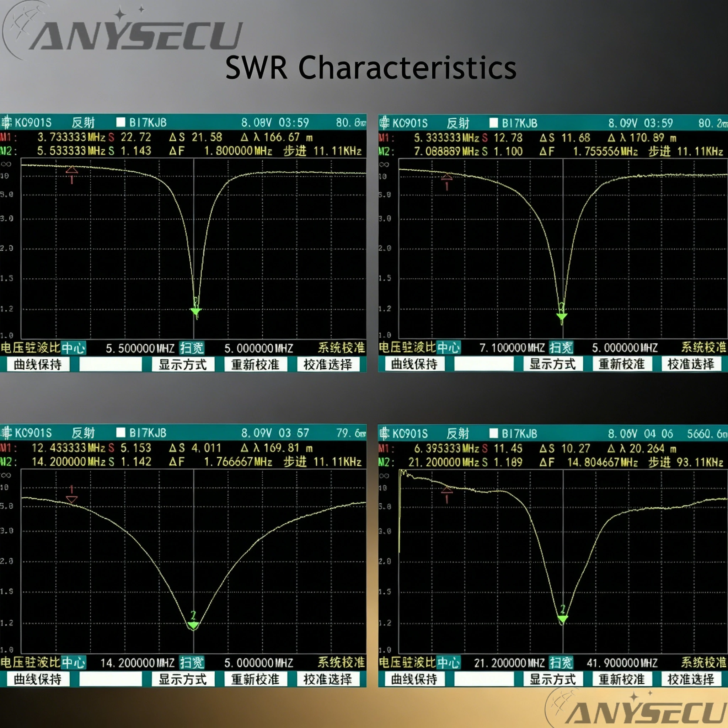Click the center frequency value 21.200000 MHz
Viewport: 728px width, 728px height.
[x=509, y=663]
